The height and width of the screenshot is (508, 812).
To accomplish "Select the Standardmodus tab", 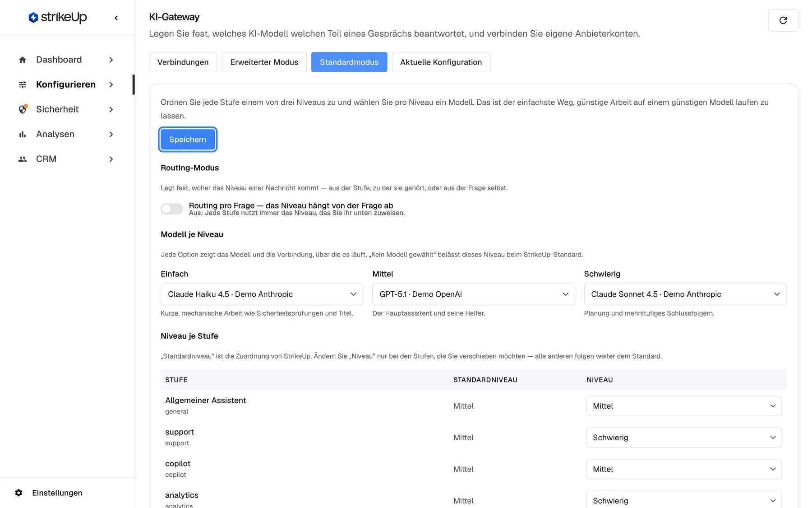I will coord(349,62).
